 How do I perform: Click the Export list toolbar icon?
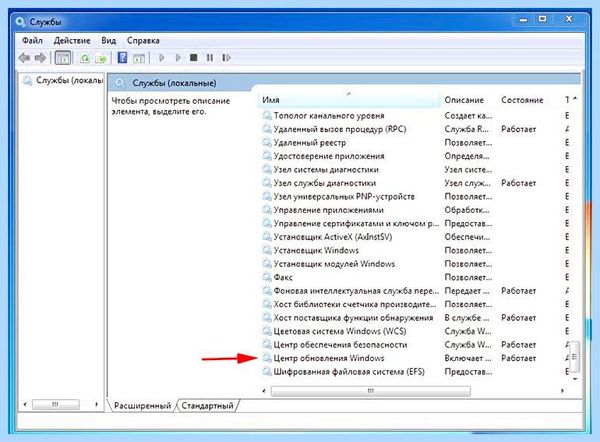tap(101, 58)
